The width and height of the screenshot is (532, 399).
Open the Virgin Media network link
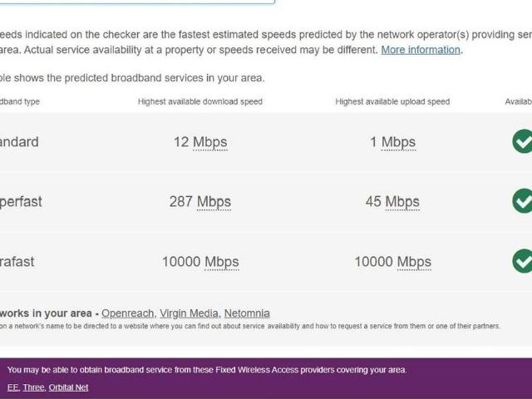pos(189,313)
